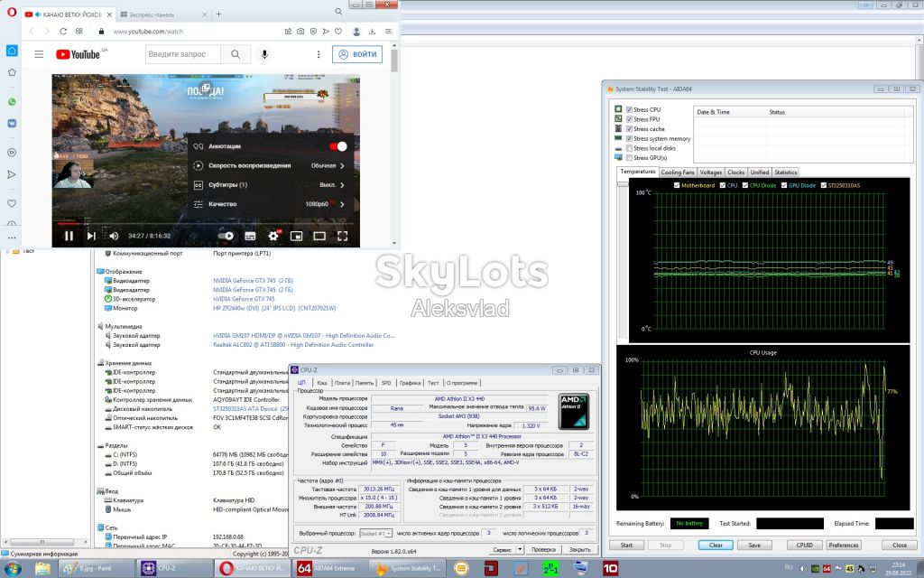This screenshot has width=924, height=578.
Task: Enable the Stress local disks checkbox
Action: tap(629, 148)
